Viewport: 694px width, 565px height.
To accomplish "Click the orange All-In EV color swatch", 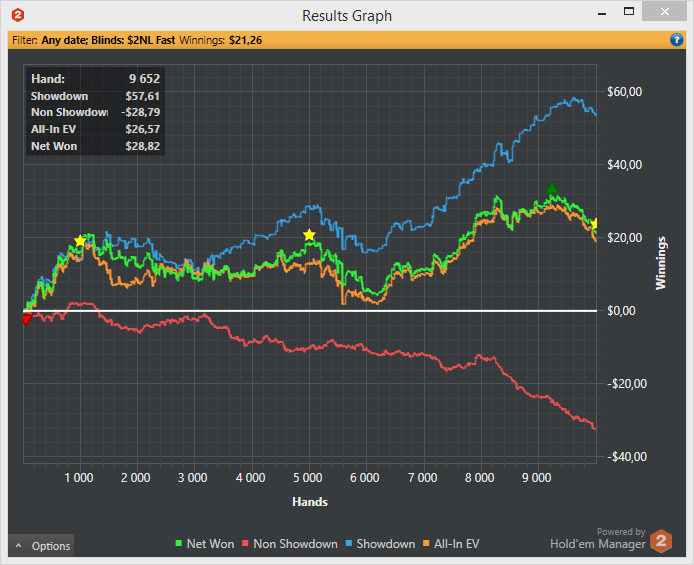I will click(x=427, y=544).
